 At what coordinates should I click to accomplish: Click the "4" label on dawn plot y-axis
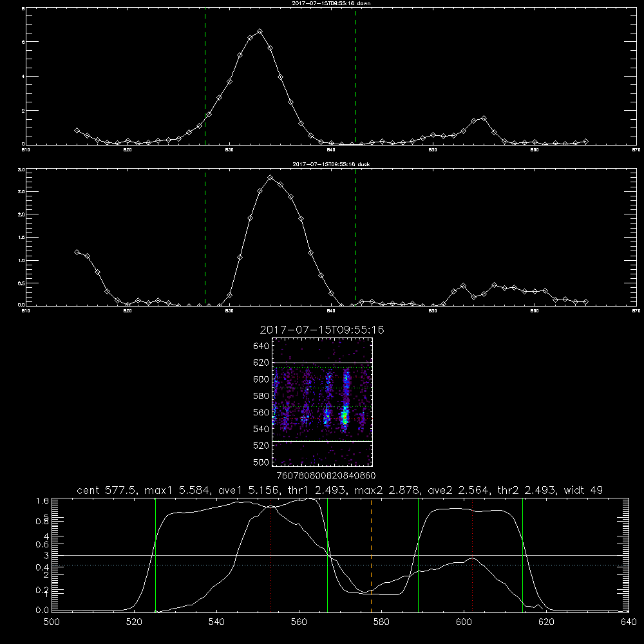(24, 77)
